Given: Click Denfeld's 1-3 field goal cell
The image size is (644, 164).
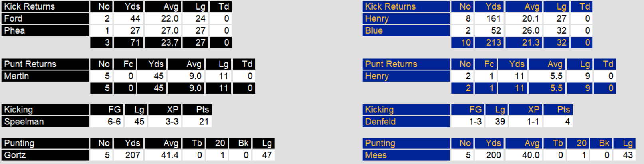Looking at the screenshot, I should [468, 122].
